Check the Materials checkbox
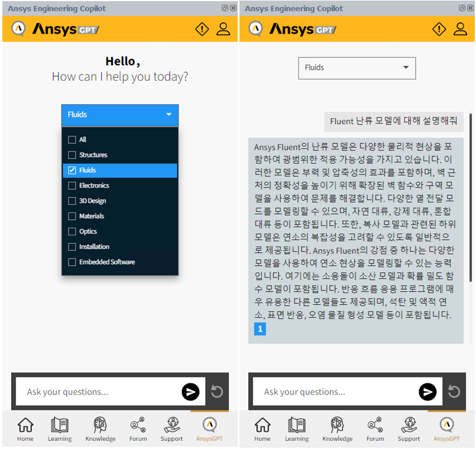The width and height of the screenshot is (476, 449). point(72,216)
